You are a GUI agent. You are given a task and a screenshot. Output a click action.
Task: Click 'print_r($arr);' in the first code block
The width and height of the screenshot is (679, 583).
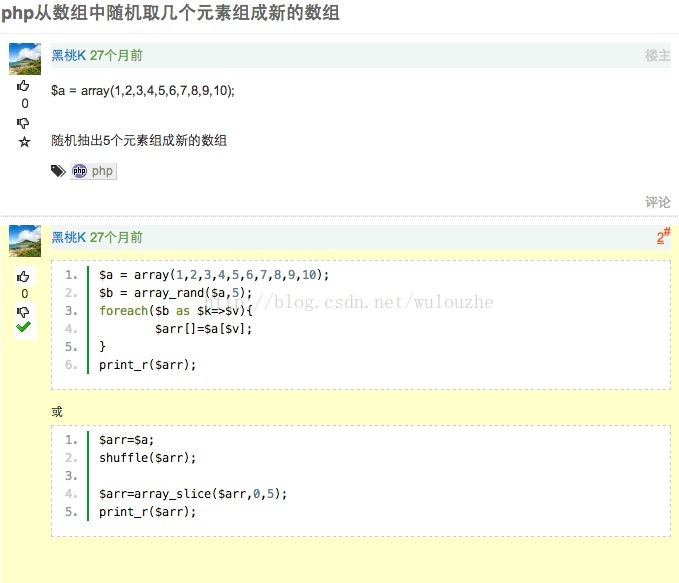pyautogui.click(x=148, y=365)
